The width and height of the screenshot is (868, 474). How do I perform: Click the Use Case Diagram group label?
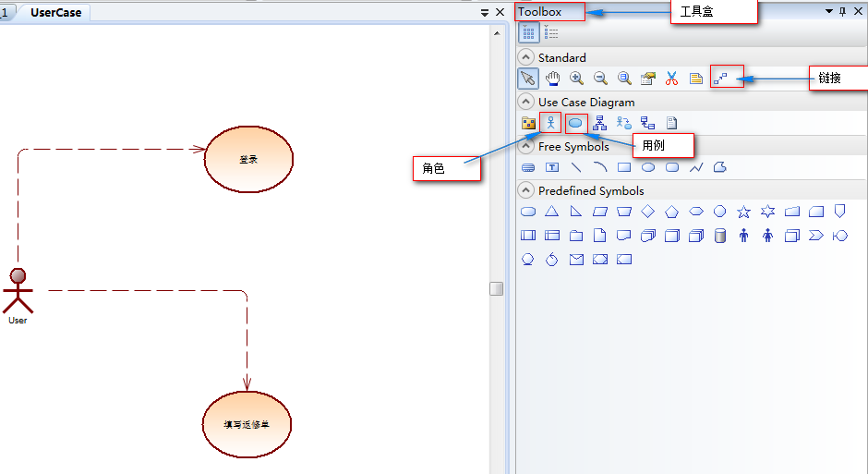pos(586,102)
